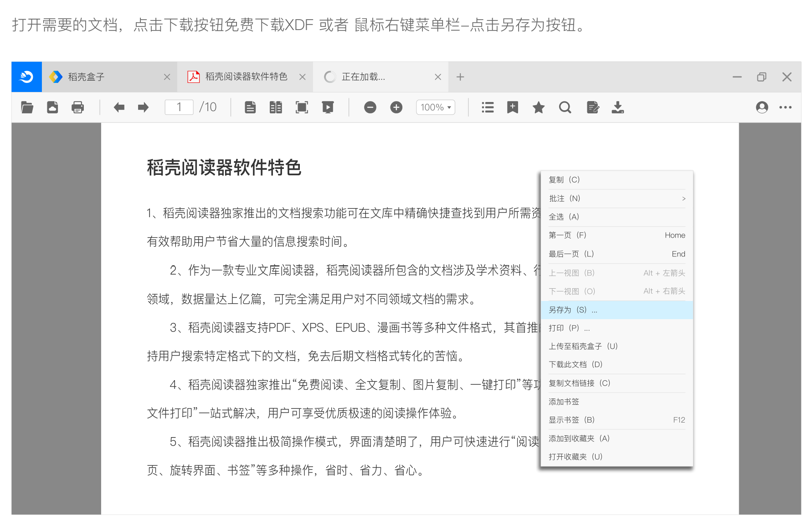The width and height of the screenshot is (812, 530).
Task: Zoom in with the plus button
Action: tap(396, 107)
